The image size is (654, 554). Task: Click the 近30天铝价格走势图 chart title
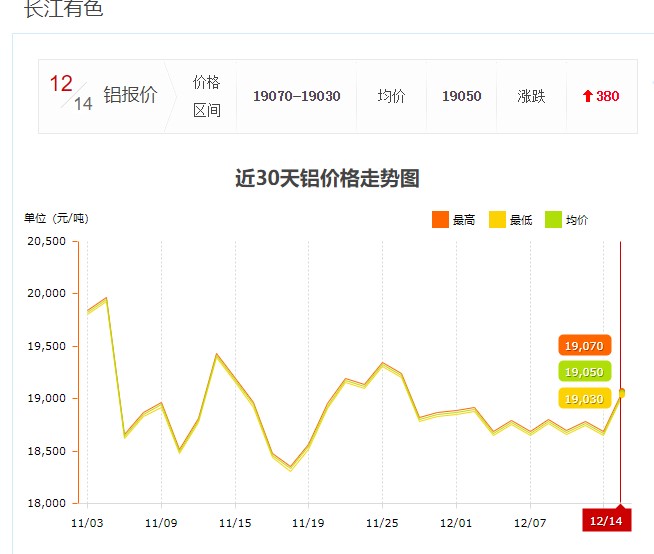coord(327,179)
